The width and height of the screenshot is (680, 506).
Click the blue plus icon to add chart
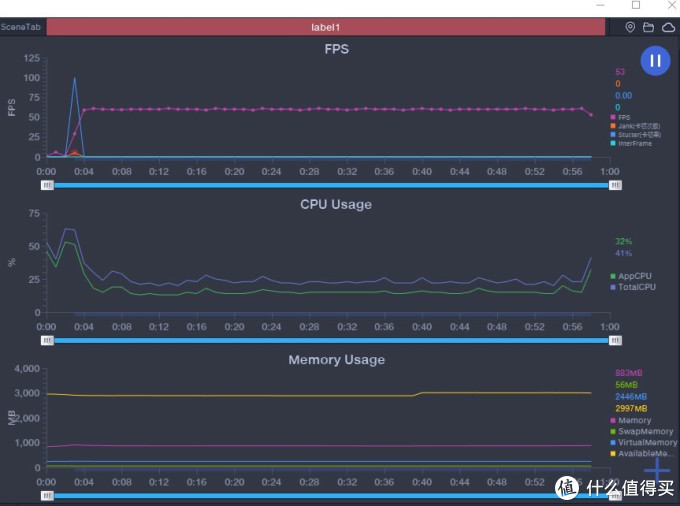click(656, 469)
